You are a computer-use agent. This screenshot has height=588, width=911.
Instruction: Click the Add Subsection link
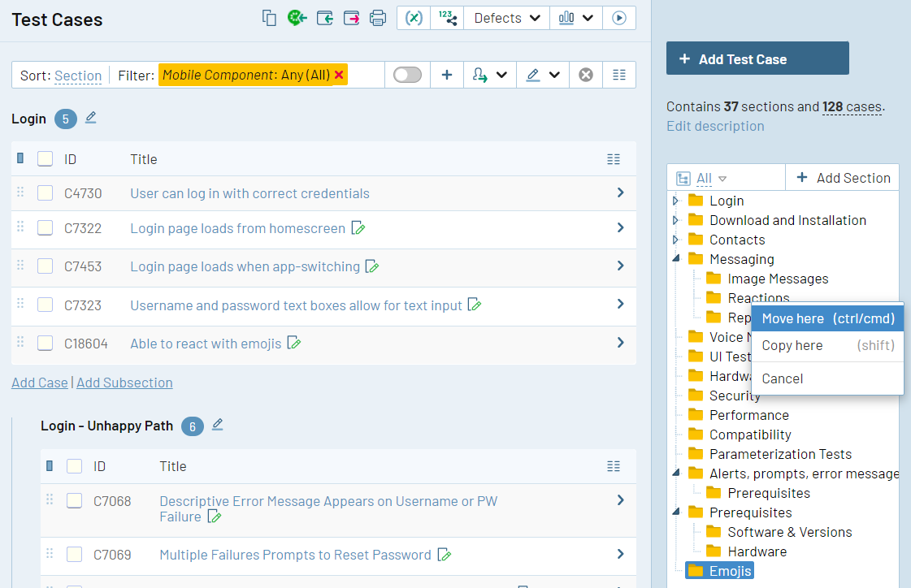(x=124, y=383)
